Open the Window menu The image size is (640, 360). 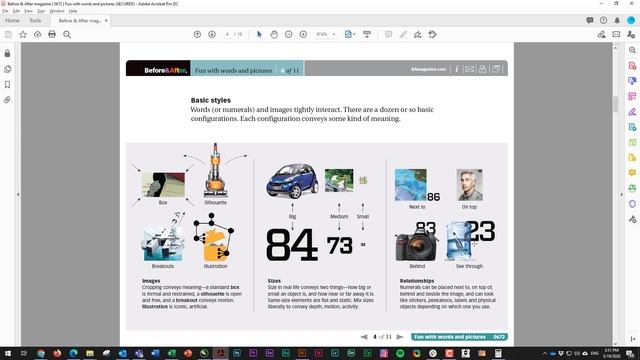[57, 11]
